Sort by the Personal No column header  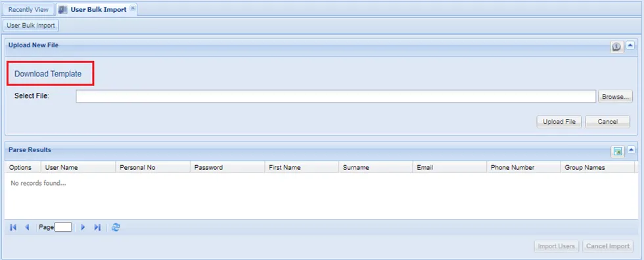click(x=152, y=167)
